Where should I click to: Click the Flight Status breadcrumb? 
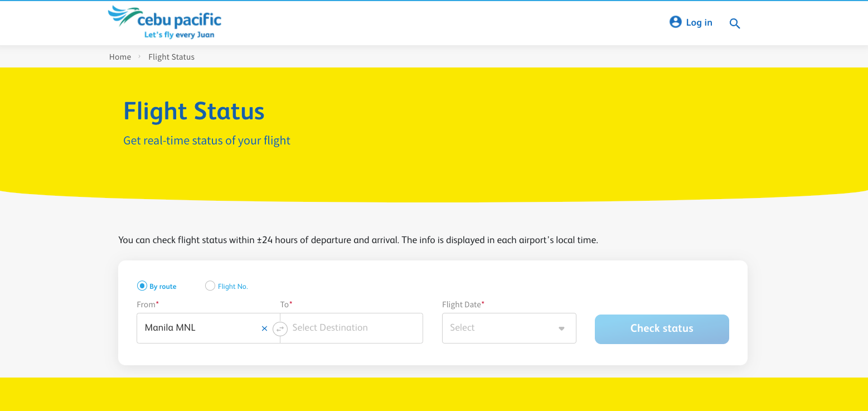click(171, 57)
